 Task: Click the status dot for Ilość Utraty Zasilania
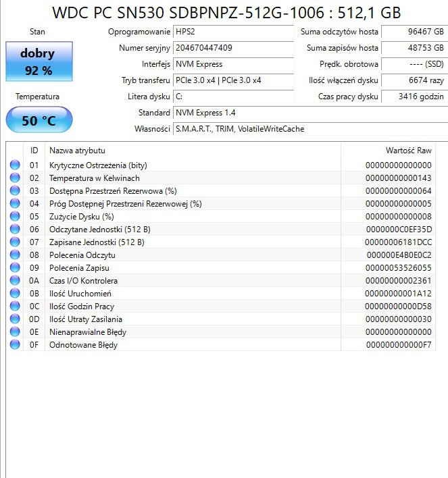(x=15, y=319)
